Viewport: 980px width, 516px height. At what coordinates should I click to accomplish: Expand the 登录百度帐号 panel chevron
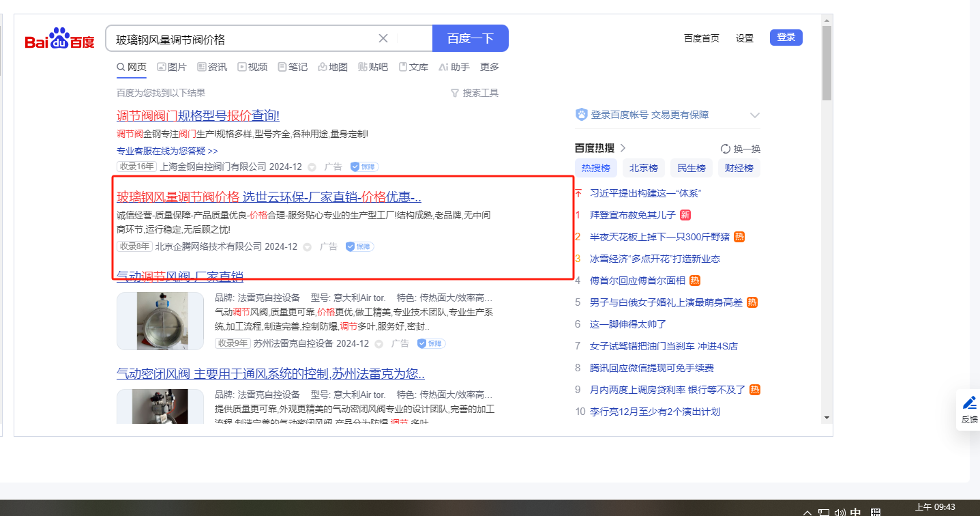pos(754,115)
